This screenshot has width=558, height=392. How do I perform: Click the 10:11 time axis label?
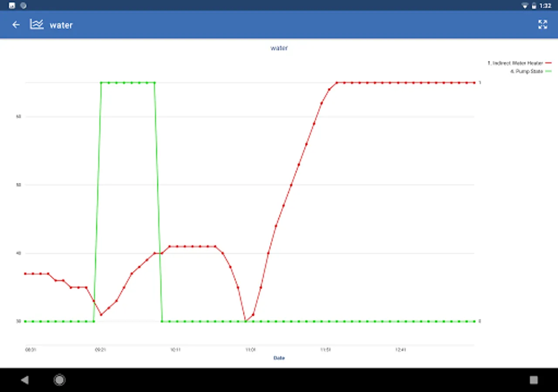[x=175, y=349]
